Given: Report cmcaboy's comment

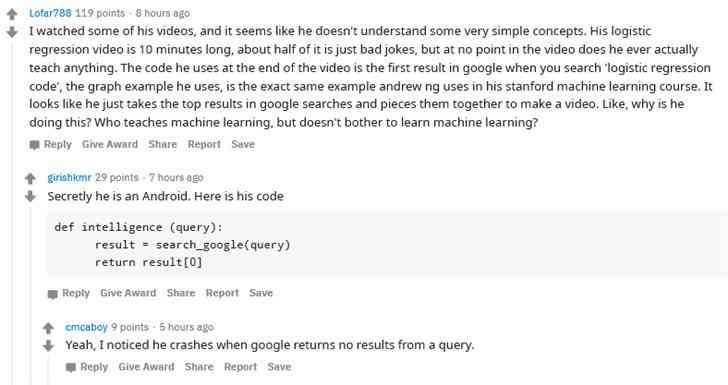Looking at the screenshot, I should tap(240, 367).
